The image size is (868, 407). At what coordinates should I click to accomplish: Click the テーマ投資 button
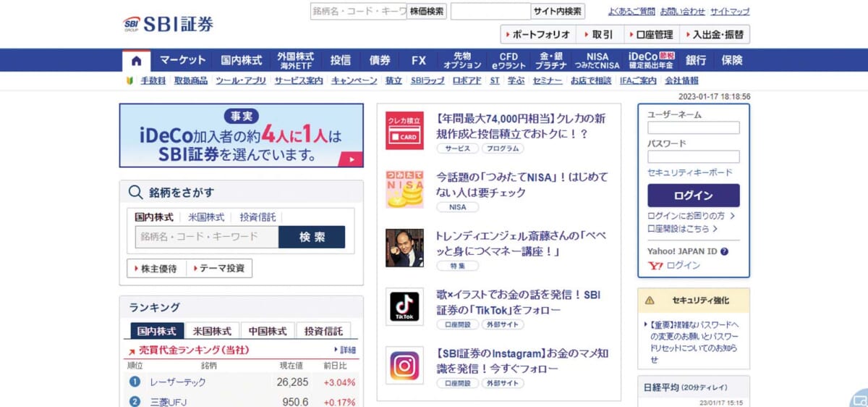(x=219, y=268)
